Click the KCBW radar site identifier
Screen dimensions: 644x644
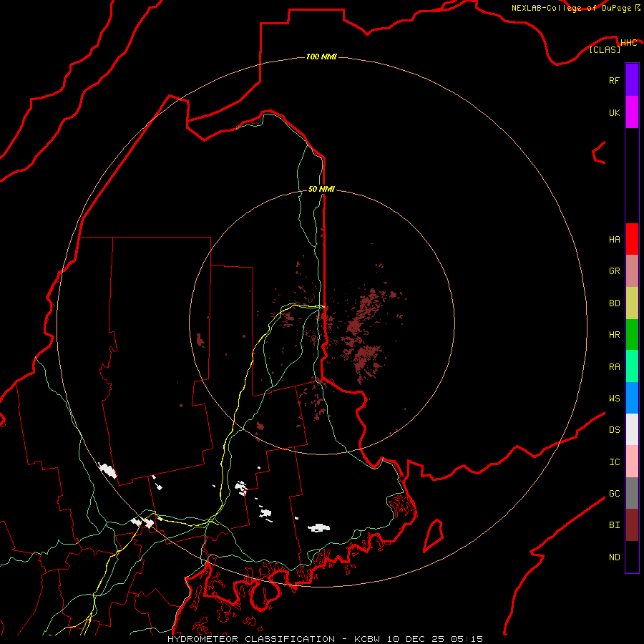click(x=368, y=639)
